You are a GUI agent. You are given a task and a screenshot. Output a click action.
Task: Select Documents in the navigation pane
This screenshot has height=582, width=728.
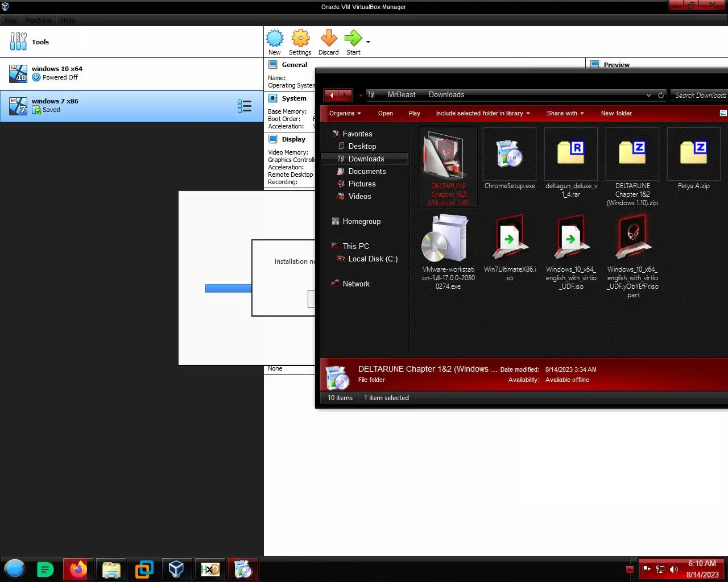[367, 171]
